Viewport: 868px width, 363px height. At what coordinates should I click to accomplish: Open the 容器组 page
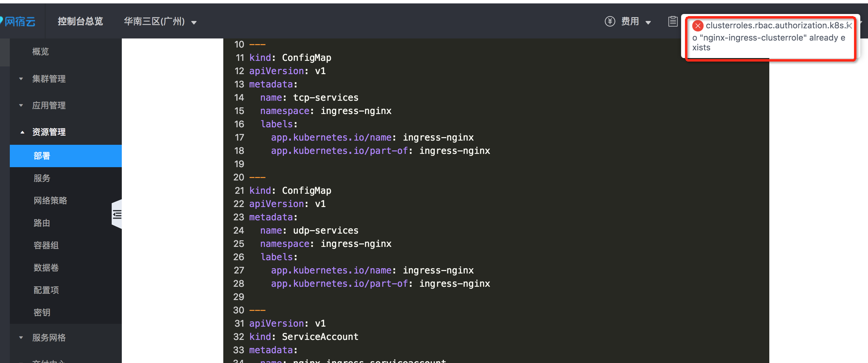pos(46,245)
